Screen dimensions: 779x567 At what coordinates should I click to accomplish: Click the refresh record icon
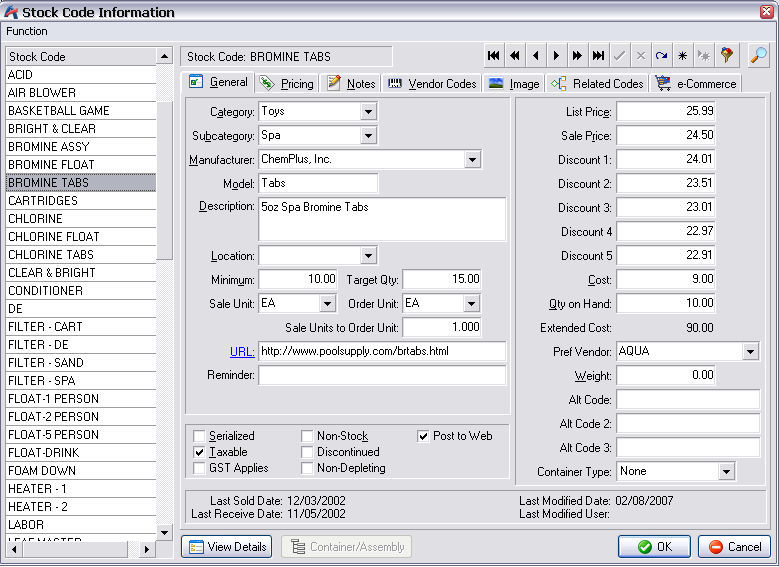click(x=661, y=56)
